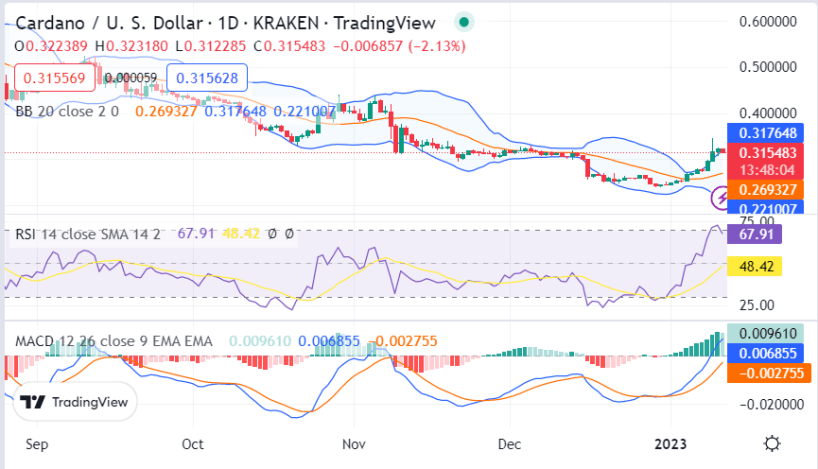Click the 0.500000 price axis label

click(x=768, y=67)
